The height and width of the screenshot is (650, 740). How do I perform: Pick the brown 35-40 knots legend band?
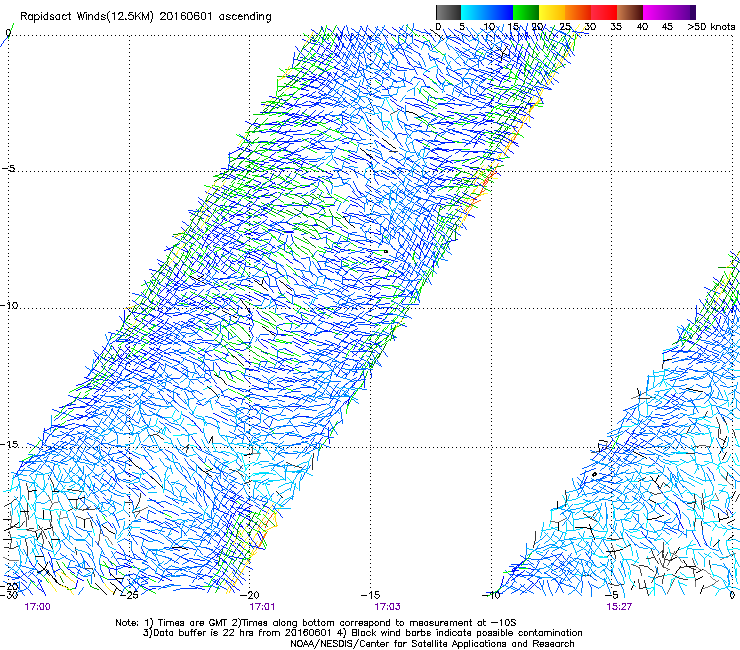click(x=630, y=12)
